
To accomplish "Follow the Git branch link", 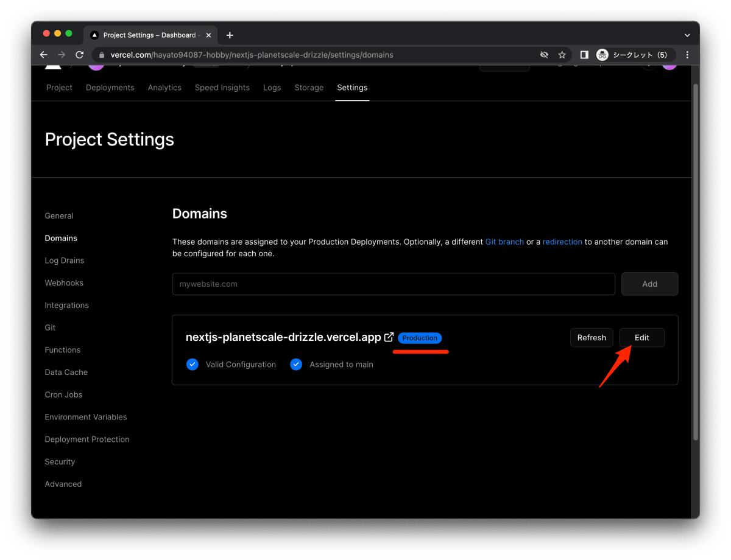I will [x=504, y=242].
